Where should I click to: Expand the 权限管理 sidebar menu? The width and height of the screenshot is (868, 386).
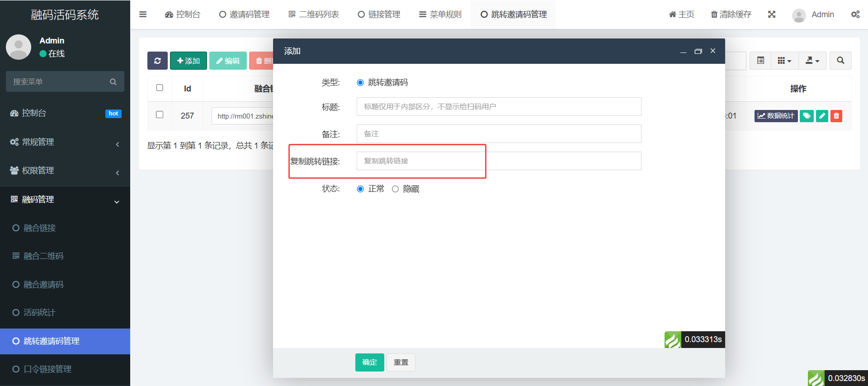(65, 171)
